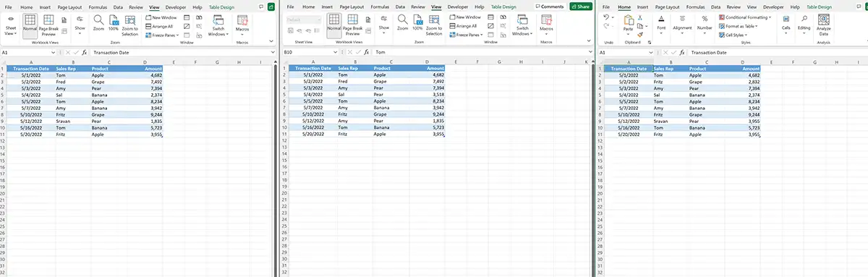Toggle View Side by Side in left window
This screenshot has height=277, width=868.
point(199,17)
